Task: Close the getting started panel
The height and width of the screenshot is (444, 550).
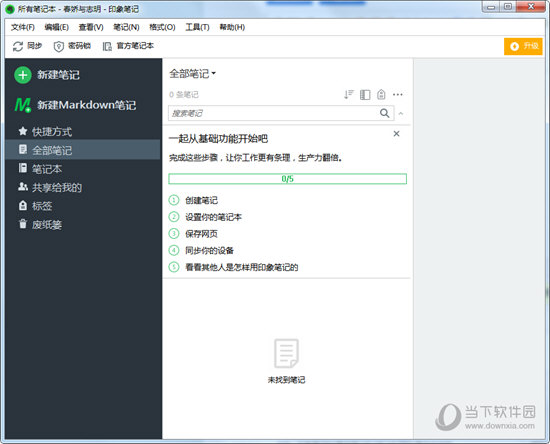Action: tap(396, 134)
